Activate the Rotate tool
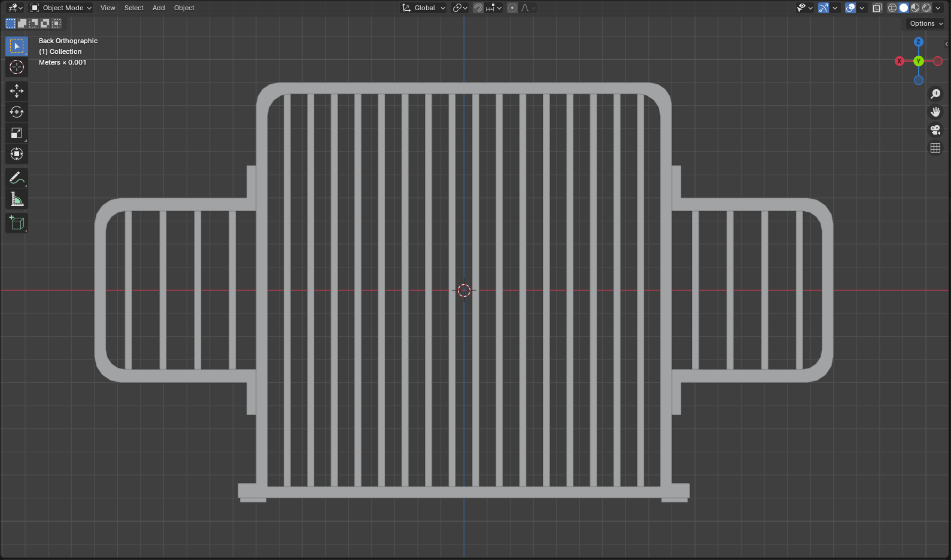 coord(17,112)
